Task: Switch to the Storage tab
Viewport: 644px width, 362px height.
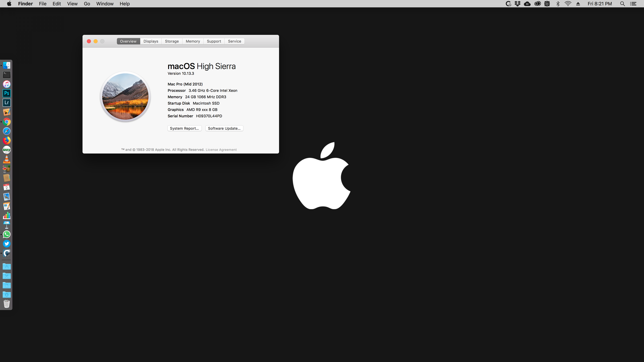Action: (172, 41)
